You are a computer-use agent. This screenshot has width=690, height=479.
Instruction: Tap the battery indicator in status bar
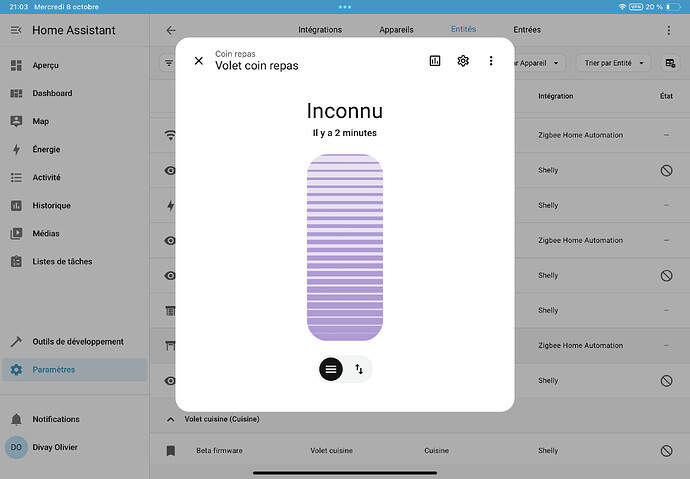[674, 7]
